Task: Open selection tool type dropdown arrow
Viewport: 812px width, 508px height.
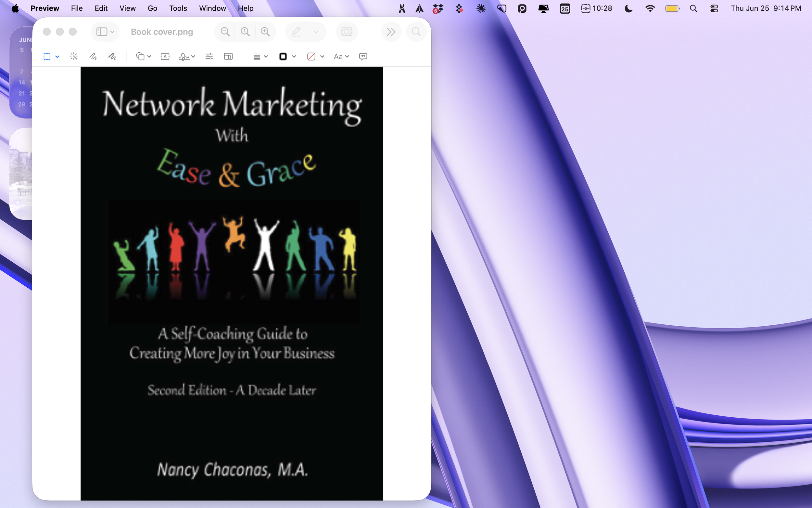Action: [x=57, y=57]
